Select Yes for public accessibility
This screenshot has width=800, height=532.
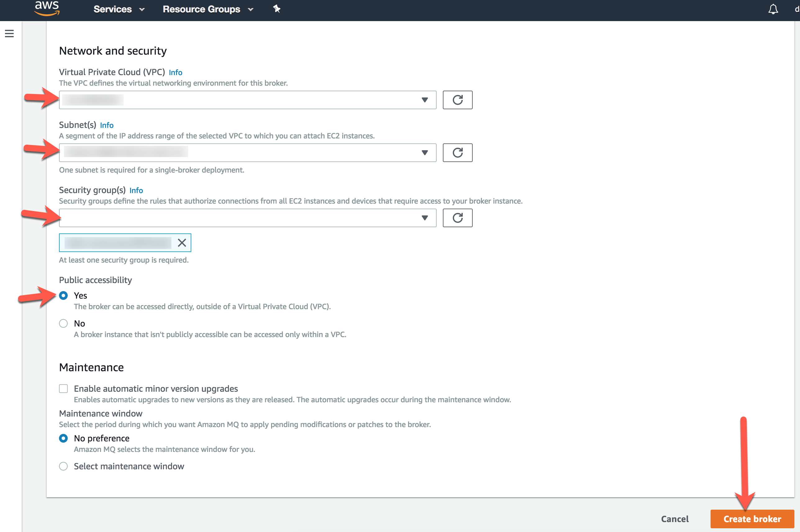(x=63, y=295)
